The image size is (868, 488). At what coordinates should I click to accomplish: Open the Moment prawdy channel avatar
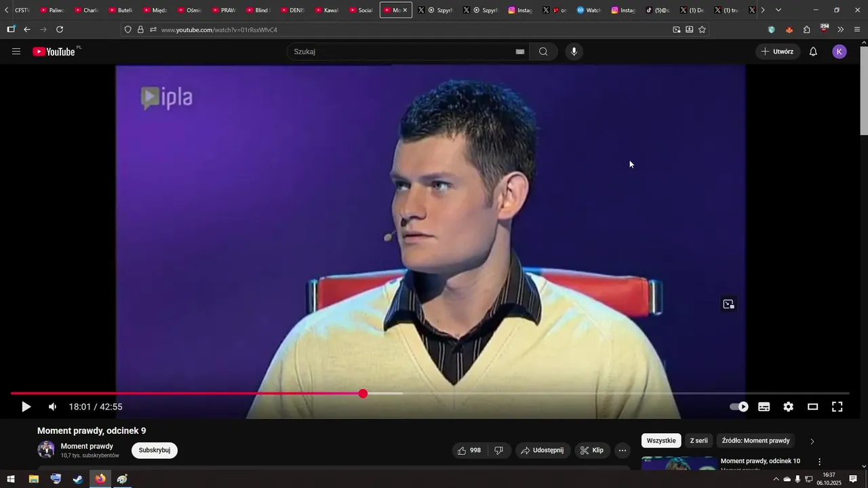click(46, 449)
